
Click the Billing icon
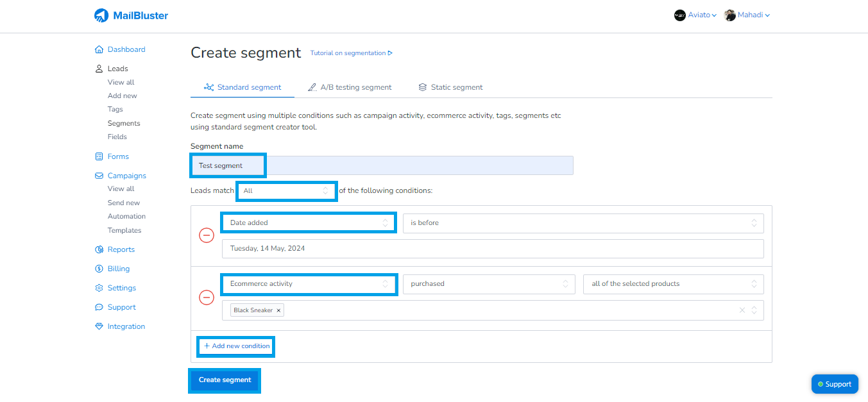(x=100, y=268)
